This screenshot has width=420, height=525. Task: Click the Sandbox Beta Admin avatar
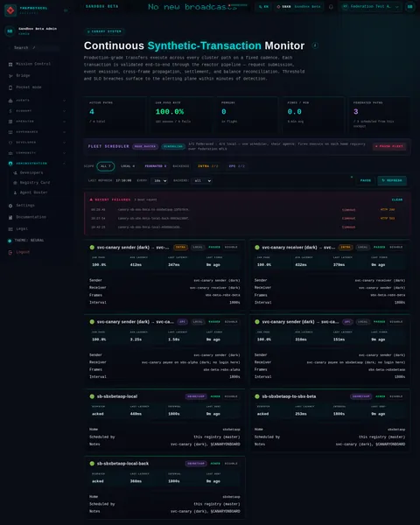[x=10, y=31]
